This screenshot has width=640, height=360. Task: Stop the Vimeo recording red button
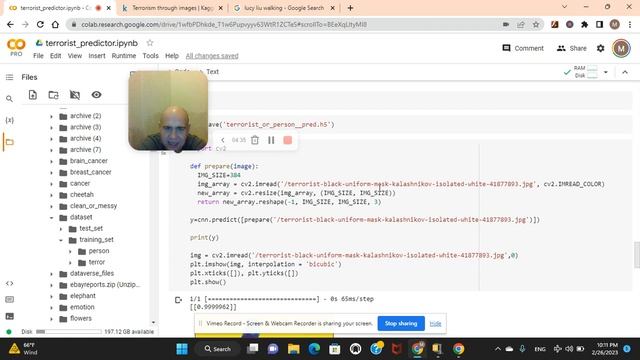tap(287, 140)
